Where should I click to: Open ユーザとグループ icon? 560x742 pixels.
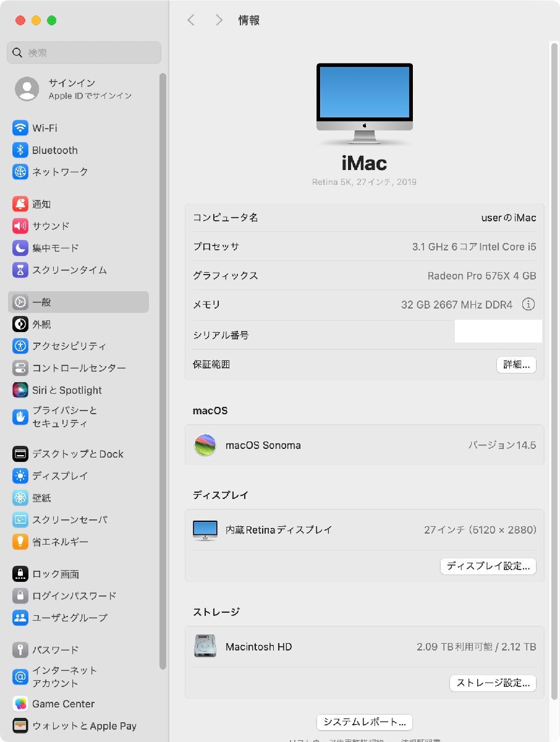[20, 618]
